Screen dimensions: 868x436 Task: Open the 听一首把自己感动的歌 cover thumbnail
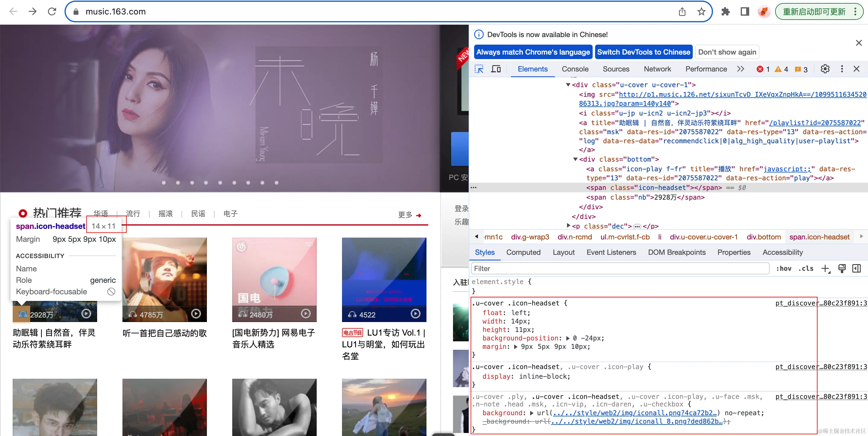pos(164,280)
